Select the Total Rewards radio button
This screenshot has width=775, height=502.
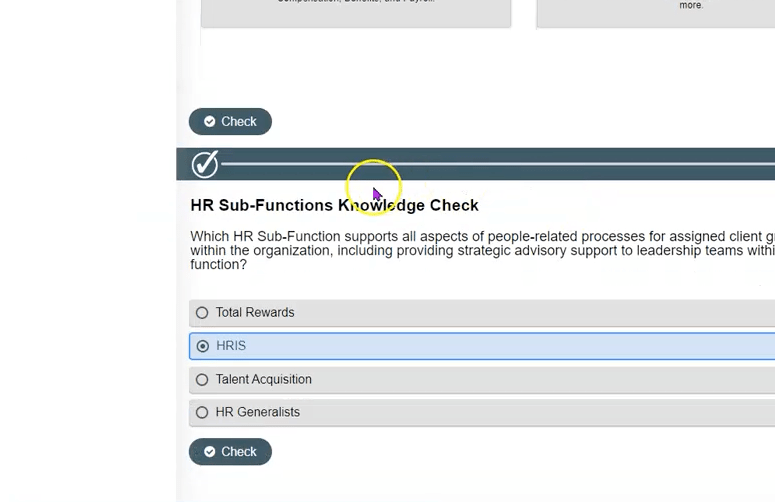pos(202,313)
